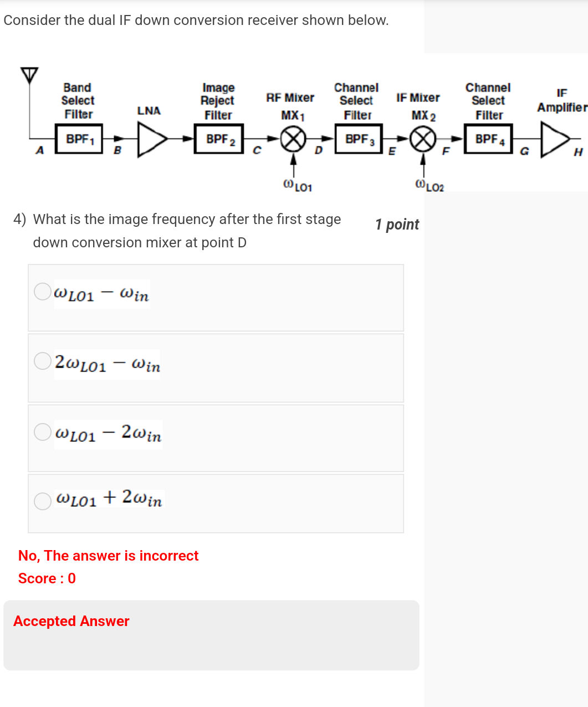
Task: Select the 2ωLO1 − ωin radio option
Action: click(x=42, y=361)
